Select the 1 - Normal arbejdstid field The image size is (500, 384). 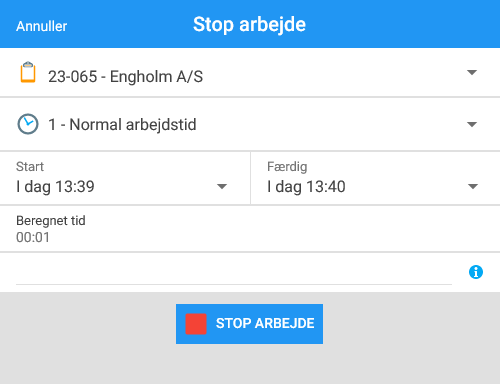pos(250,124)
